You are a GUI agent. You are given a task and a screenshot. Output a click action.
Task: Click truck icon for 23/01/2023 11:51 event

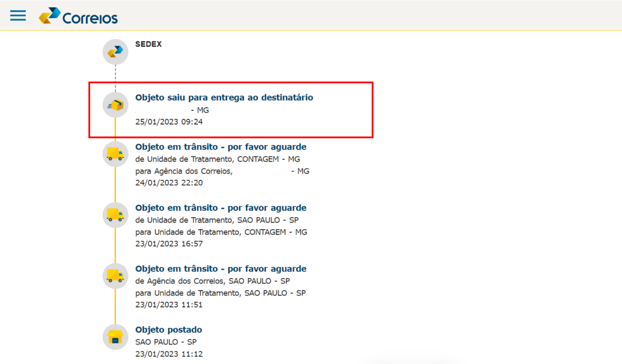[x=115, y=276]
